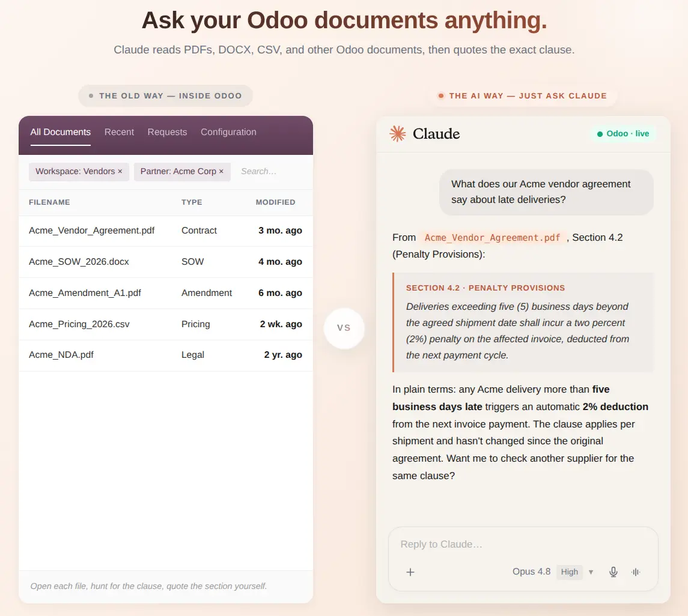Remove the Workspace: Vendors filter tag
The image size is (688, 616).
tap(120, 172)
